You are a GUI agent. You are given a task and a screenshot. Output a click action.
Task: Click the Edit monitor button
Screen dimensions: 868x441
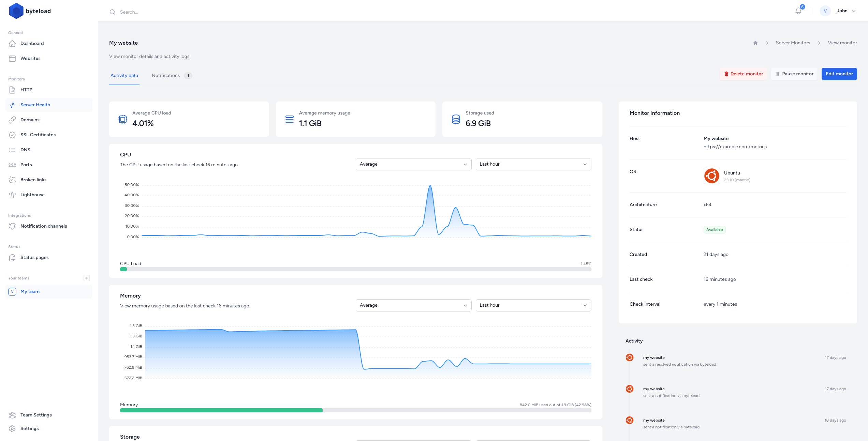839,74
